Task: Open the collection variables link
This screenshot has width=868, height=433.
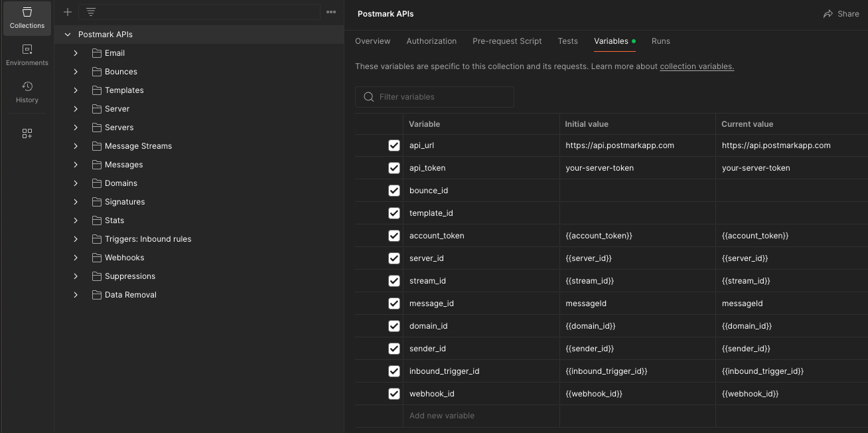Action: (x=697, y=66)
